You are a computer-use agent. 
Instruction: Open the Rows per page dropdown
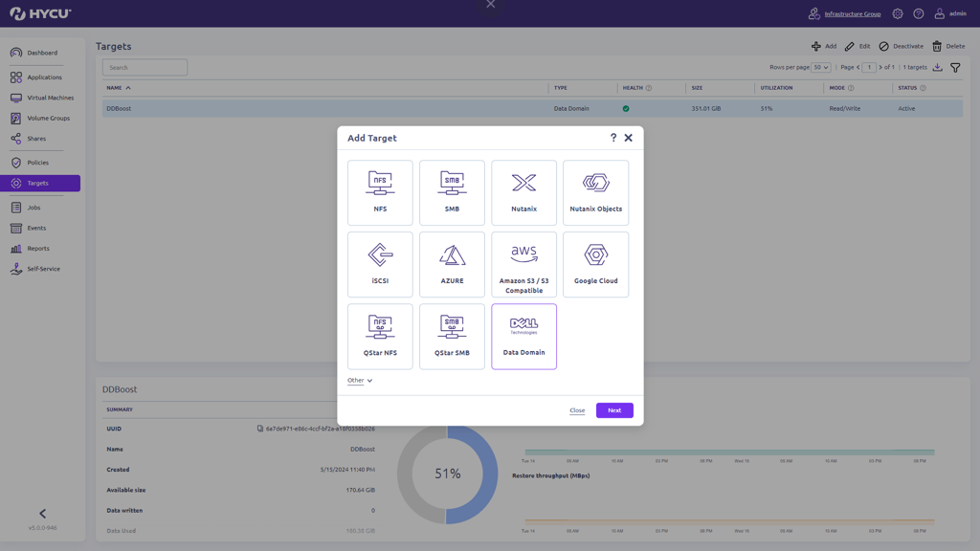820,68
